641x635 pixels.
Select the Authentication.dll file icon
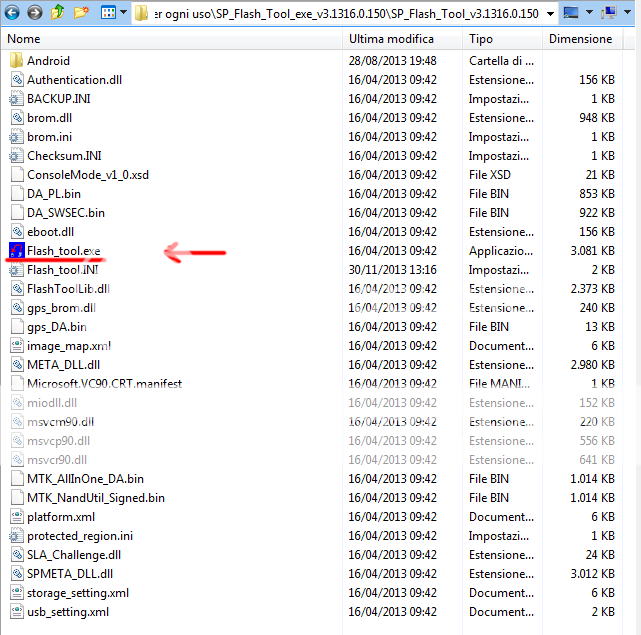coord(17,80)
